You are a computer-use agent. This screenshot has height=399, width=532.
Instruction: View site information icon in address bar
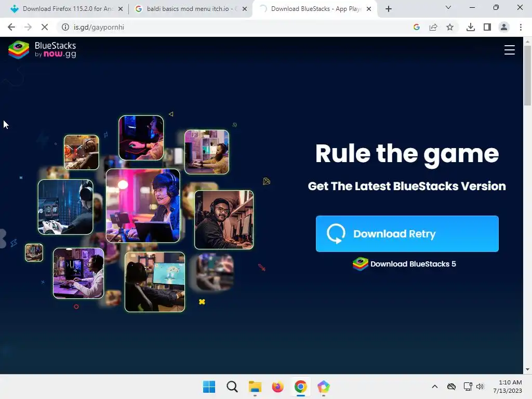(65, 27)
